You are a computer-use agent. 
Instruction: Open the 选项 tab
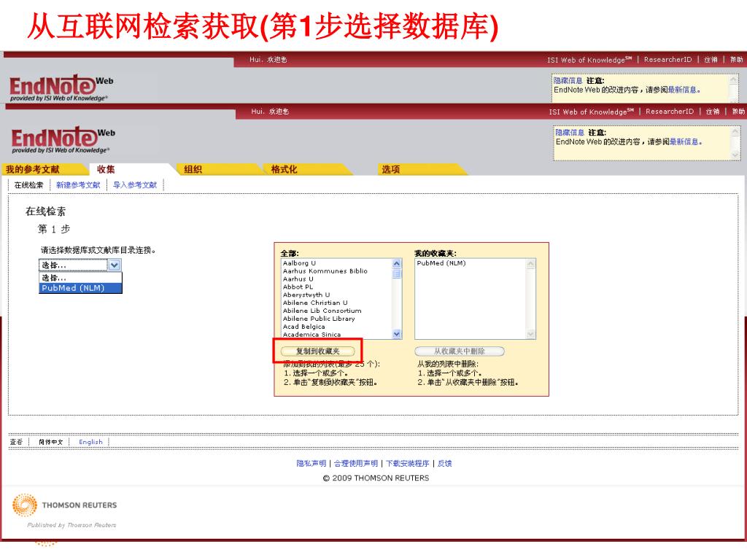tap(391, 169)
